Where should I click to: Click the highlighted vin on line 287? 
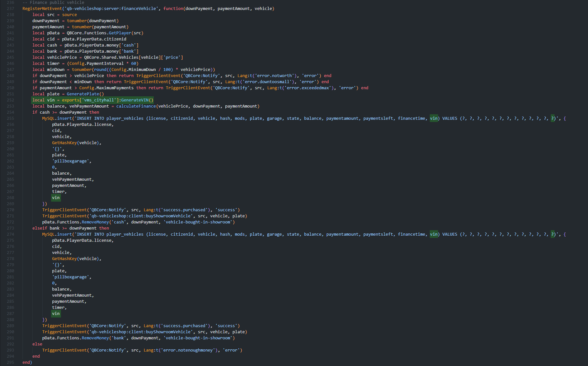pyautogui.click(x=56, y=314)
